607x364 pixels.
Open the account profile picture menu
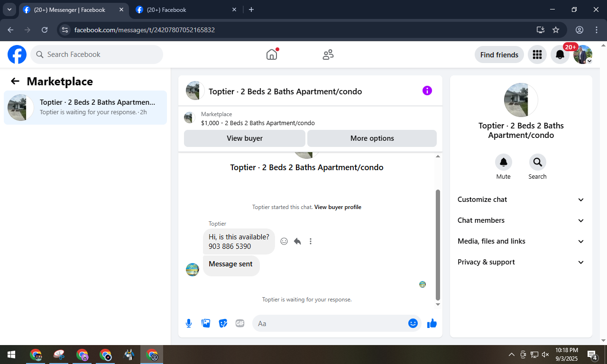pos(583,55)
